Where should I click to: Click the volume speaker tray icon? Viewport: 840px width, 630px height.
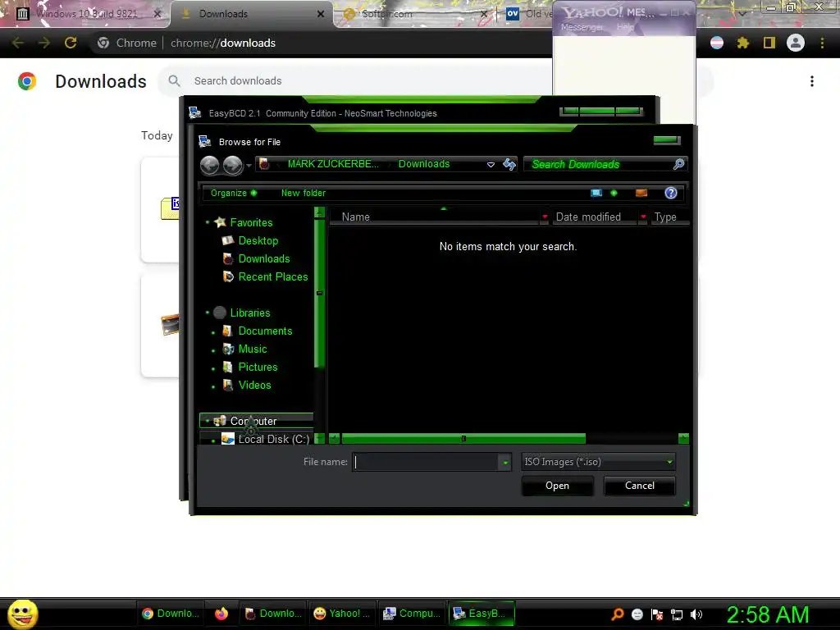pyautogui.click(x=696, y=614)
